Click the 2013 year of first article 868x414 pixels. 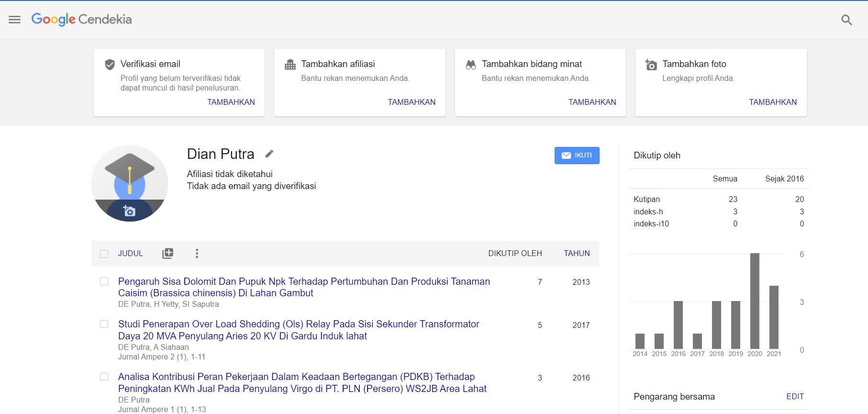coord(581,282)
